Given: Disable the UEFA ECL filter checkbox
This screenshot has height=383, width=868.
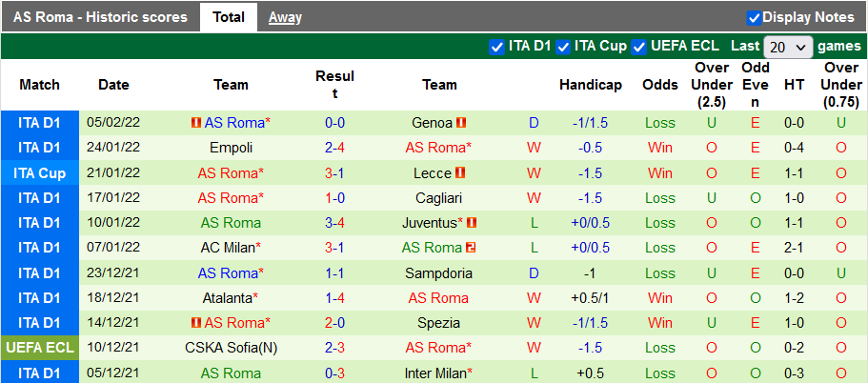Looking at the screenshot, I should click(638, 47).
